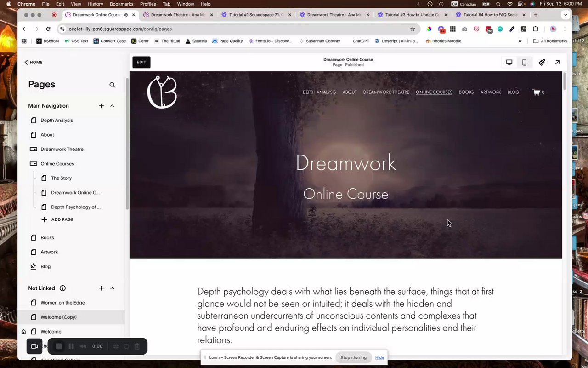Viewport: 588px width, 368px height.
Task: Add a page to the Not Linked section
Action: (x=101, y=288)
